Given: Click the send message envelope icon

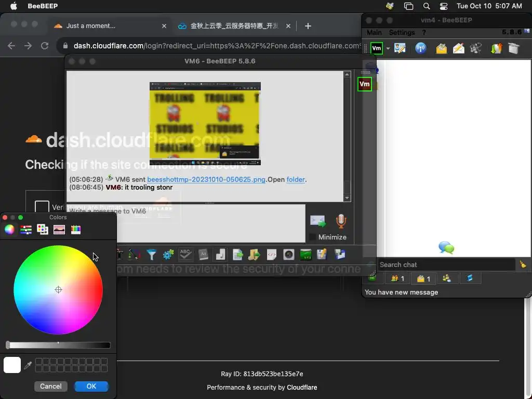Looking at the screenshot, I should click(318, 221).
